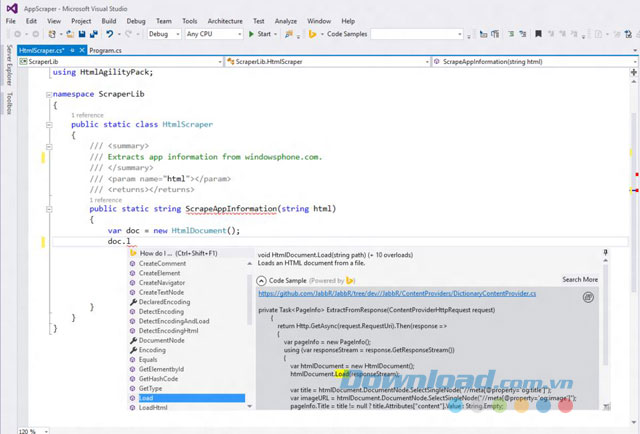Collapse the Code Sample section chevron
640x434 pixels.
(262, 280)
